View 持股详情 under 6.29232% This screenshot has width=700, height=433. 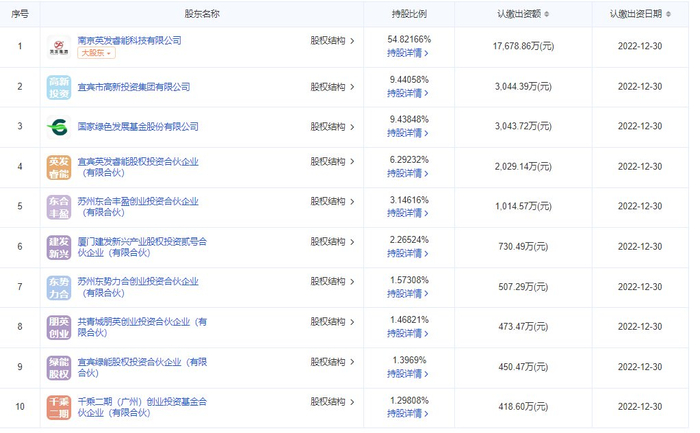point(408,173)
